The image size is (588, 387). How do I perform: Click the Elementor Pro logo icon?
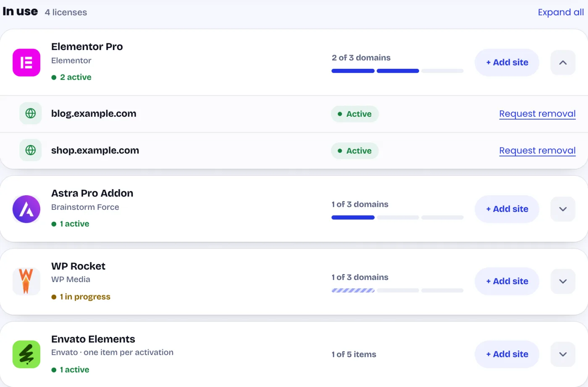26,63
